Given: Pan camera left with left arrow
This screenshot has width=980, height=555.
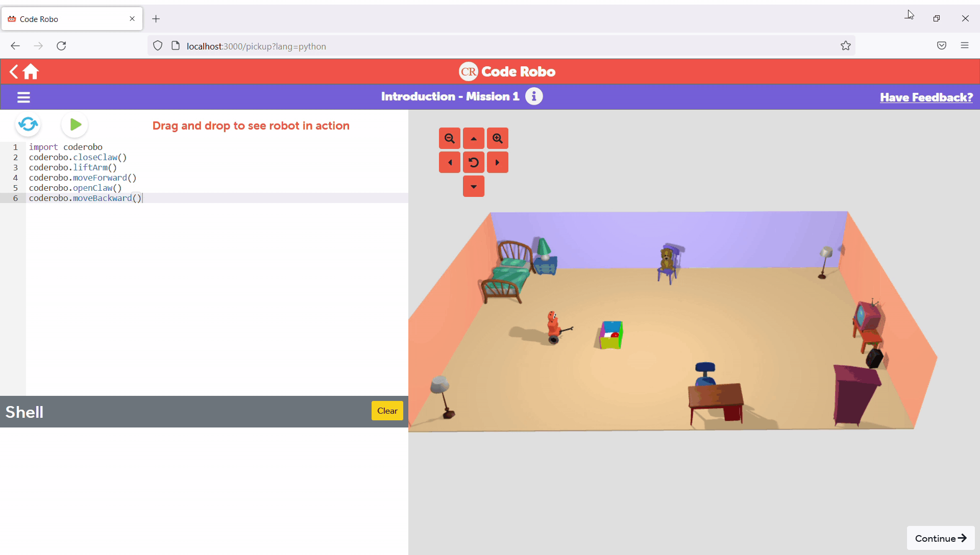Looking at the screenshot, I should coord(450,162).
